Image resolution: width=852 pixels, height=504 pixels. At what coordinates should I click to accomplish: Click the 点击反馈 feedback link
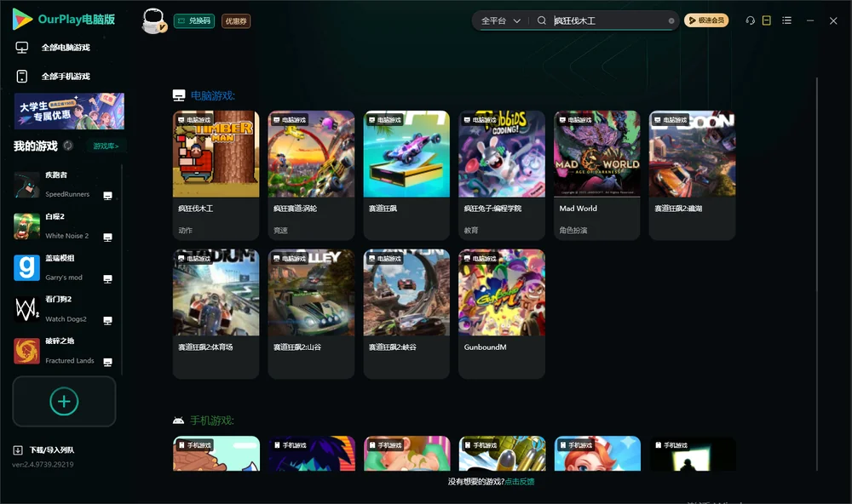(x=520, y=481)
